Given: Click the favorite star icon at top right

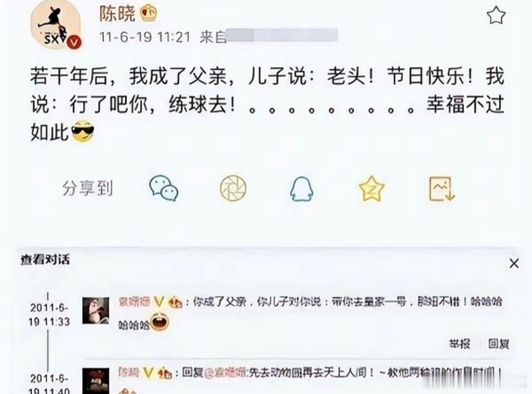Looking at the screenshot, I should click(496, 15).
